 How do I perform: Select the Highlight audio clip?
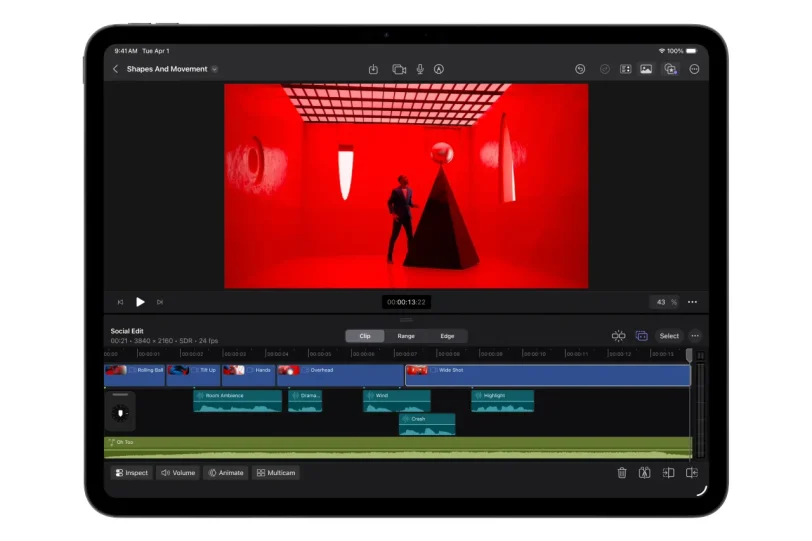point(503,401)
